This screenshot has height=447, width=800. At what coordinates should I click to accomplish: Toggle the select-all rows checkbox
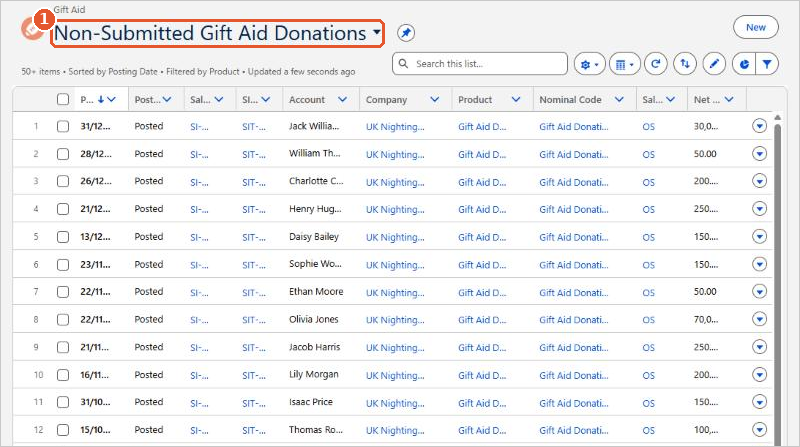click(x=63, y=99)
